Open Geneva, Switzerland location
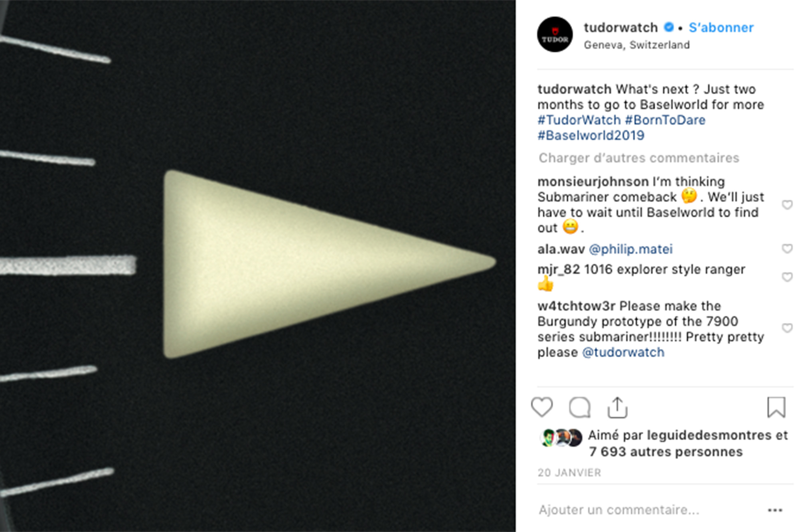Screen dimensions: 798x532 [637, 45]
